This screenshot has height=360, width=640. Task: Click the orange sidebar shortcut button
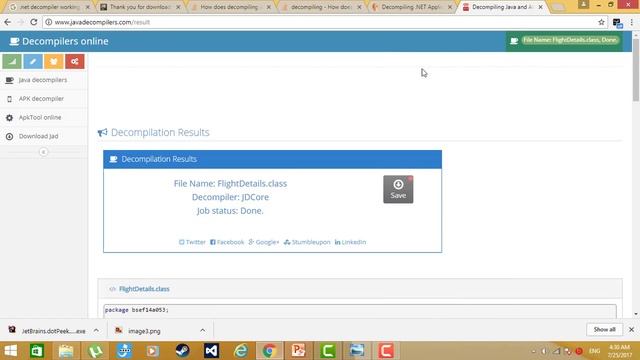pyautogui.click(x=53, y=62)
